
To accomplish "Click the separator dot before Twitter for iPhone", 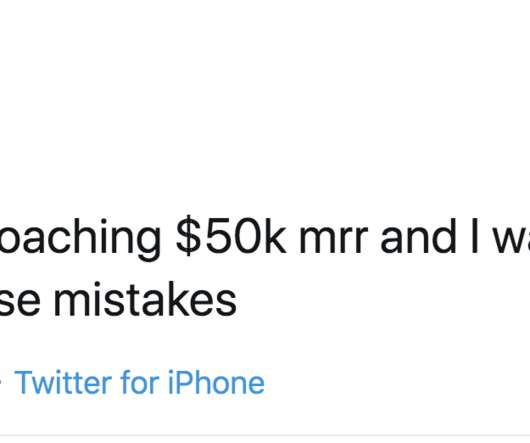I will 1,384.
